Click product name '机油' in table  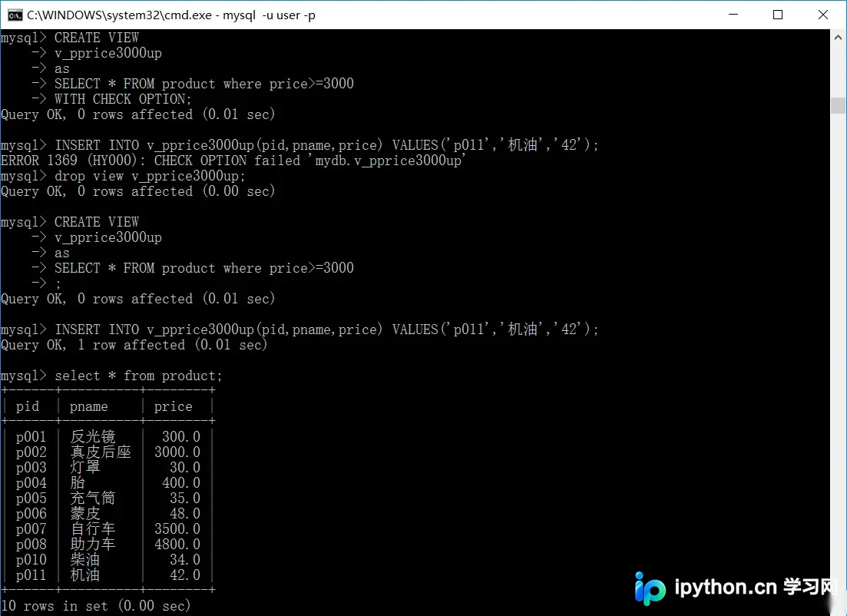pos(84,575)
